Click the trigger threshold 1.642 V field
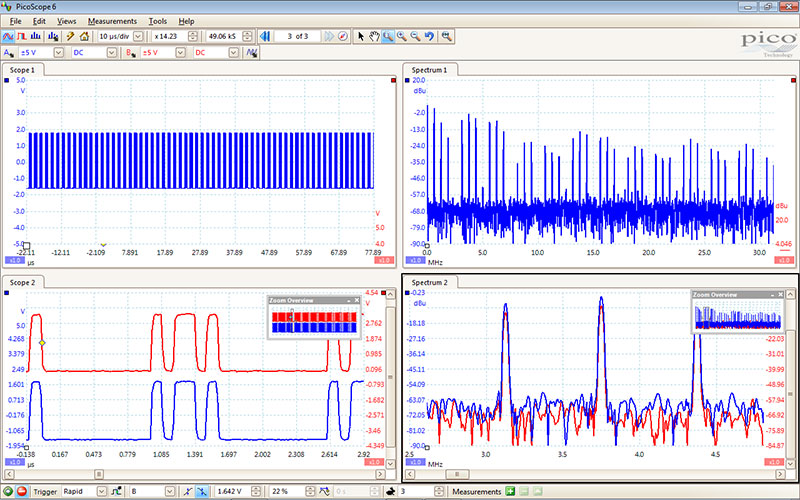 point(231,492)
